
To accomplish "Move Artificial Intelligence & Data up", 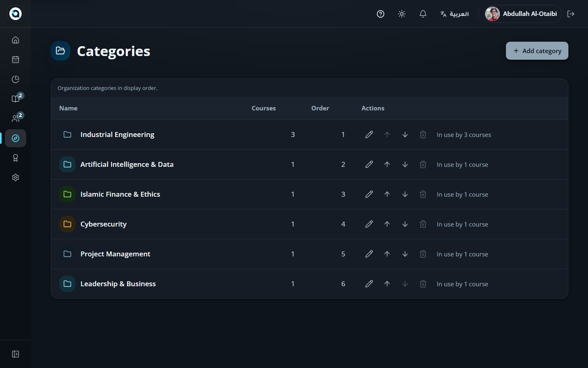I will [387, 164].
